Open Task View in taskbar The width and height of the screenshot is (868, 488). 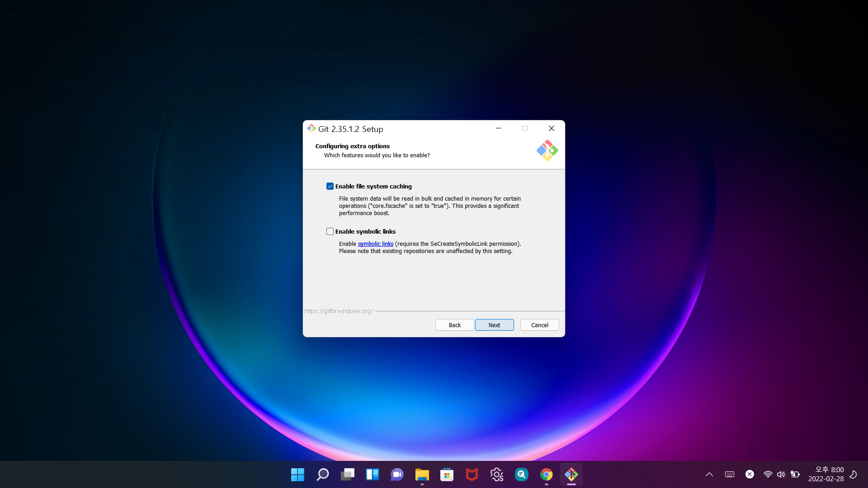347,474
